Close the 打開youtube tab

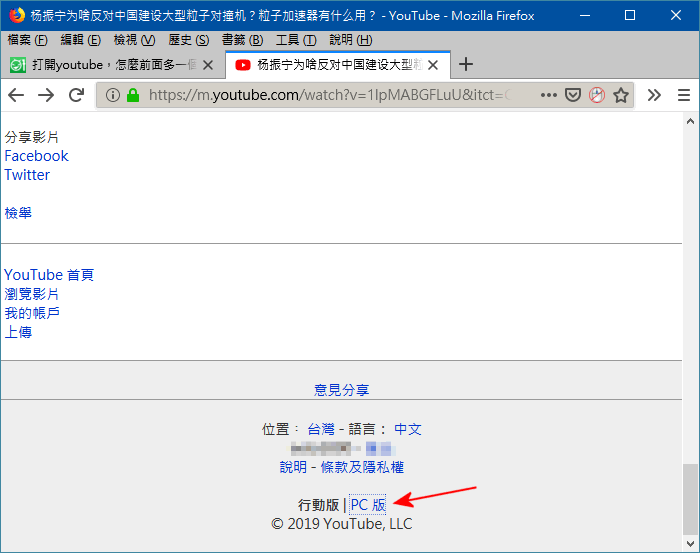click(208, 65)
